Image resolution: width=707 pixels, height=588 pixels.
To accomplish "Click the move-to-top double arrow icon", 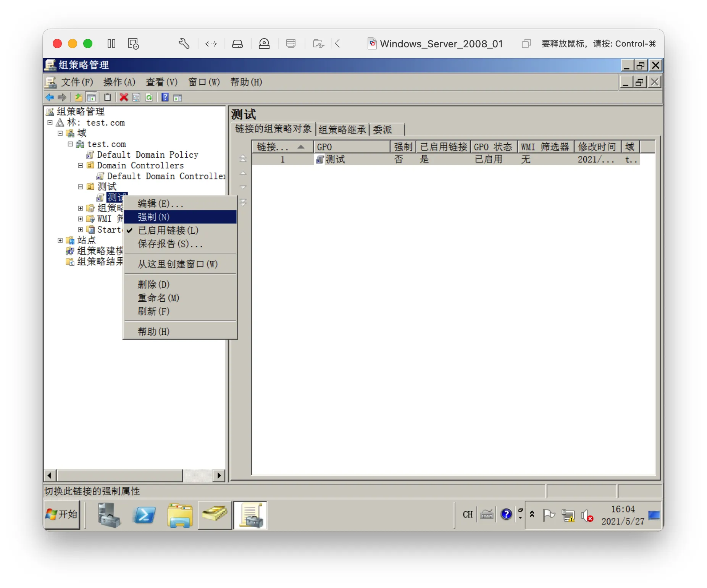I will [x=243, y=158].
